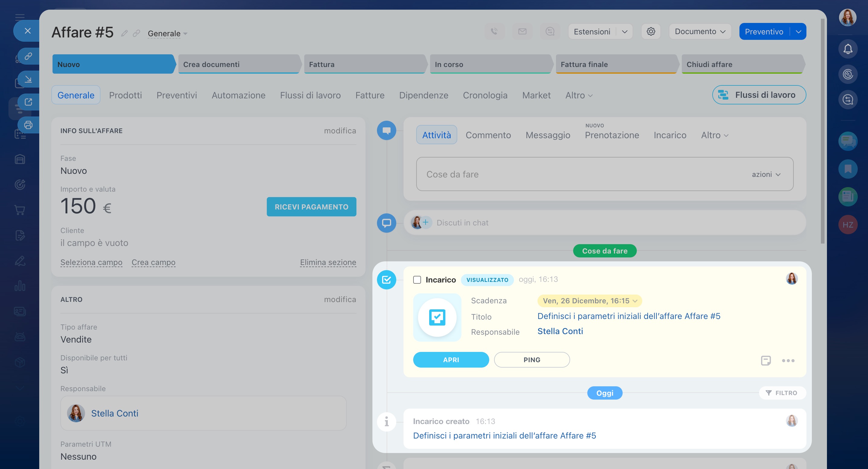The height and width of the screenshot is (469, 868).
Task: Change the Scadenza date Ven, 26 Dicembre
Action: click(x=589, y=301)
